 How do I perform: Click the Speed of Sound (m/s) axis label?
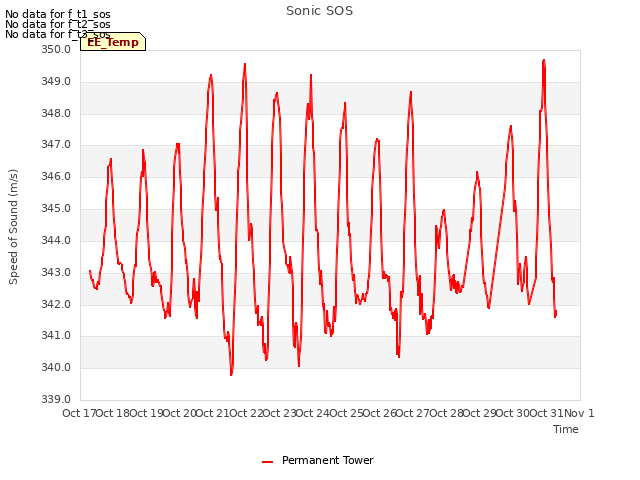[13, 227]
